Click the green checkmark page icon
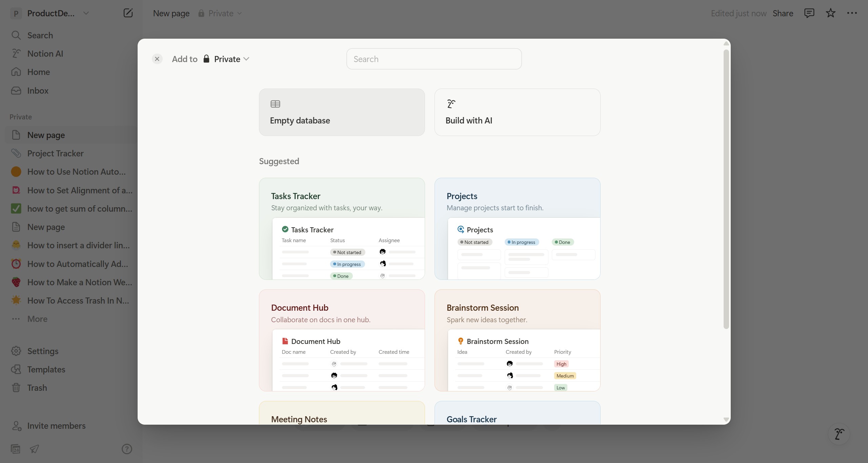This screenshot has width=868, height=463. click(16, 209)
